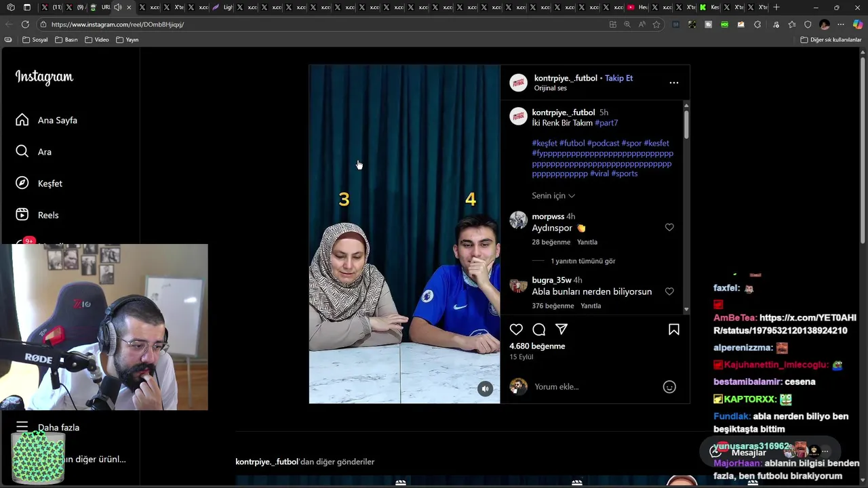Mute the audio-playing browser tab

118,7
